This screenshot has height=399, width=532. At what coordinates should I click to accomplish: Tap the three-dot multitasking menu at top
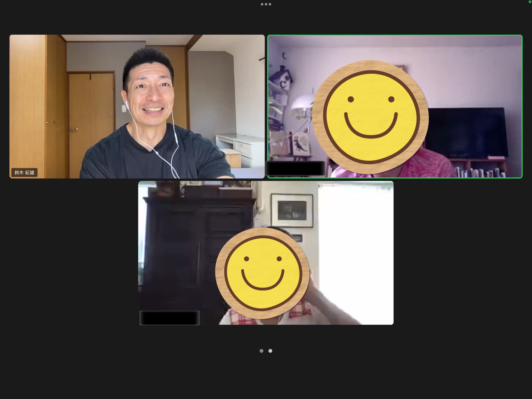click(x=266, y=4)
